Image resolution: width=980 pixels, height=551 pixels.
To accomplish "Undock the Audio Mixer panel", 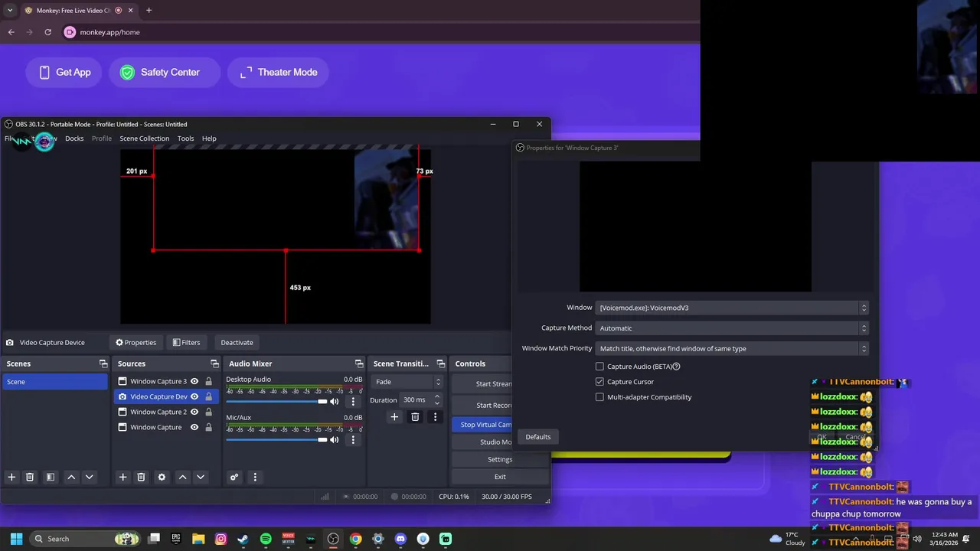I will pos(359,364).
